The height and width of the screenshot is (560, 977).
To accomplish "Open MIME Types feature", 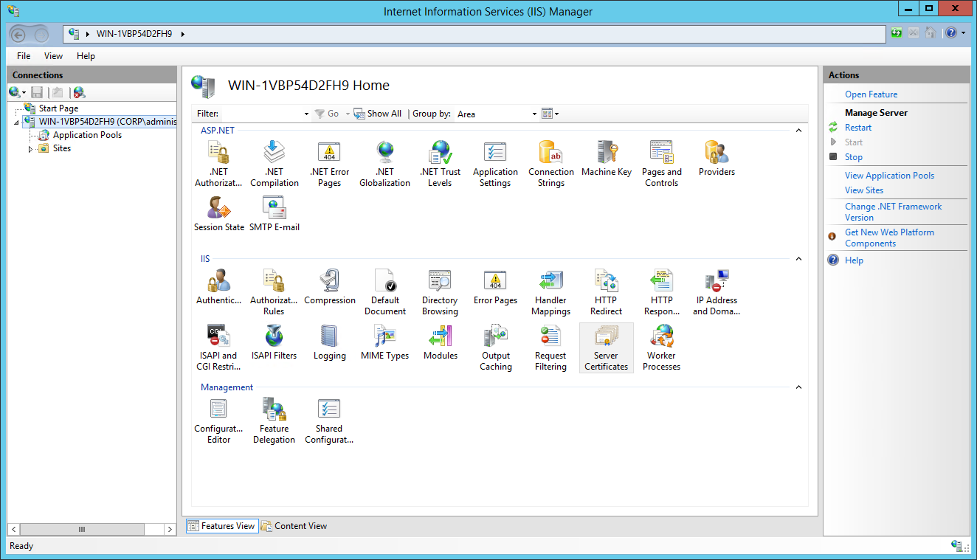I will coord(385,342).
